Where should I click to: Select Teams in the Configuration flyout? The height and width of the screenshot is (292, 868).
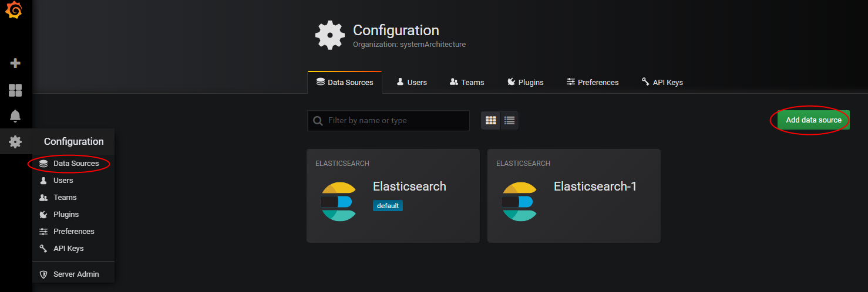(x=73, y=198)
